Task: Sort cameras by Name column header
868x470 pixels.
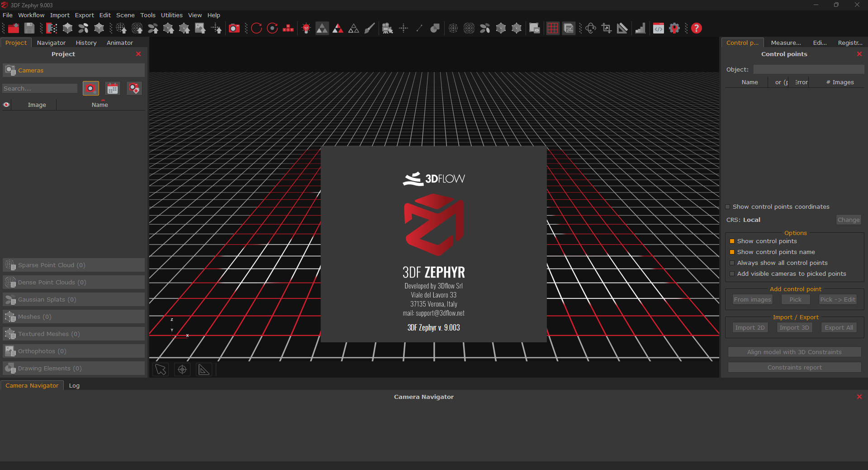Action: (100, 105)
